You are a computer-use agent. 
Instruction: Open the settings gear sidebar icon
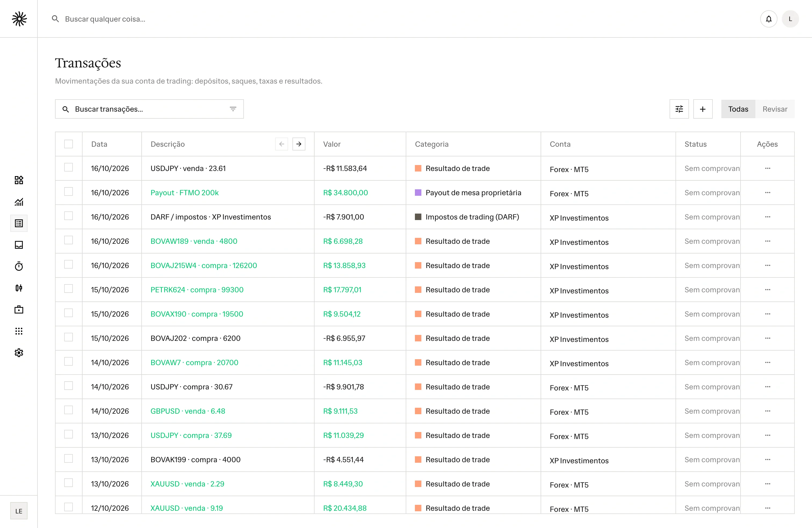pyautogui.click(x=19, y=353)
